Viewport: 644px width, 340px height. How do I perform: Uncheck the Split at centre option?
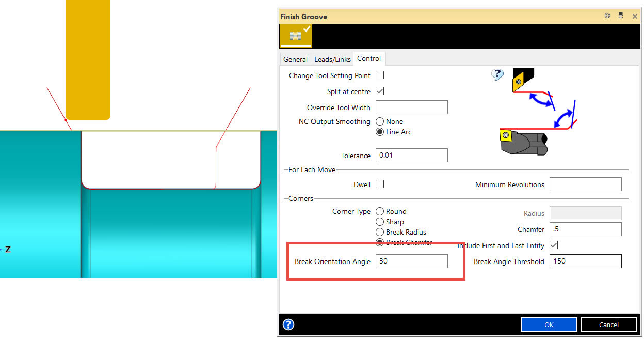tap(380, 91)
